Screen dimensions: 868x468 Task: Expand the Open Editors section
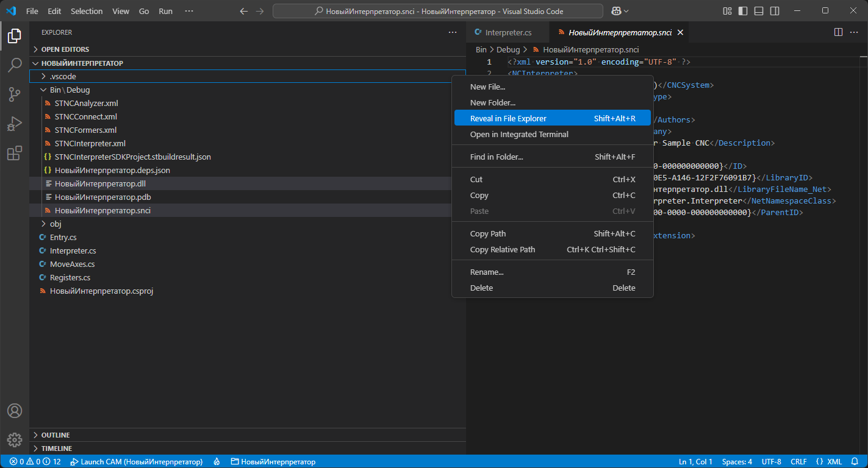(247, 49)
